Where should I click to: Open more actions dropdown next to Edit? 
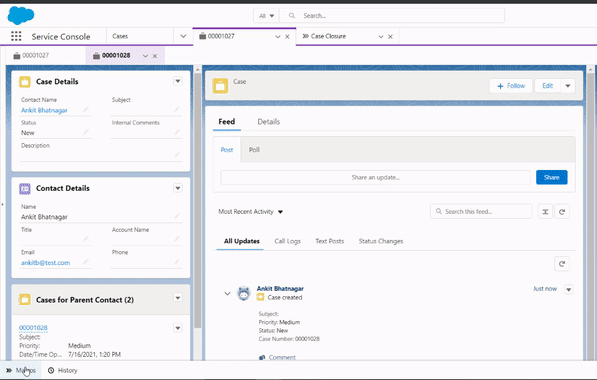568,86
